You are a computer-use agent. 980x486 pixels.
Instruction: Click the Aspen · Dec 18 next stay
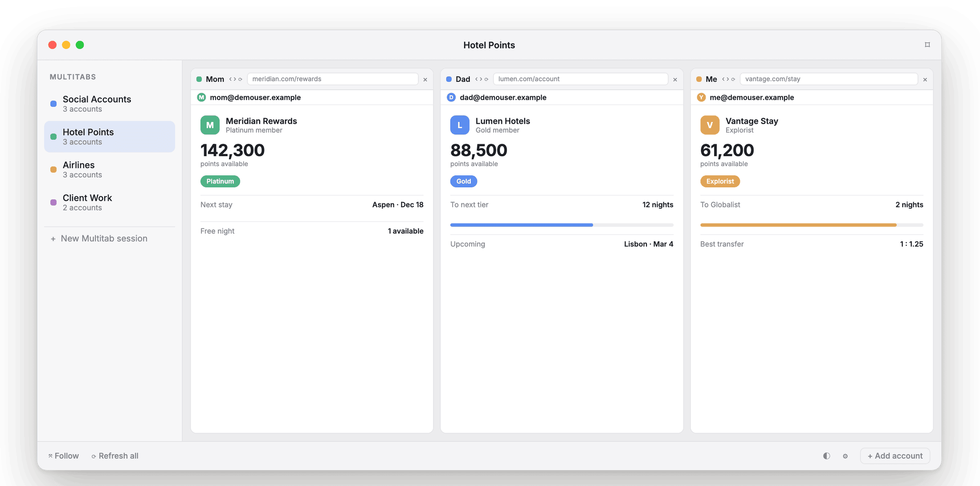click(x=398, y=205)
